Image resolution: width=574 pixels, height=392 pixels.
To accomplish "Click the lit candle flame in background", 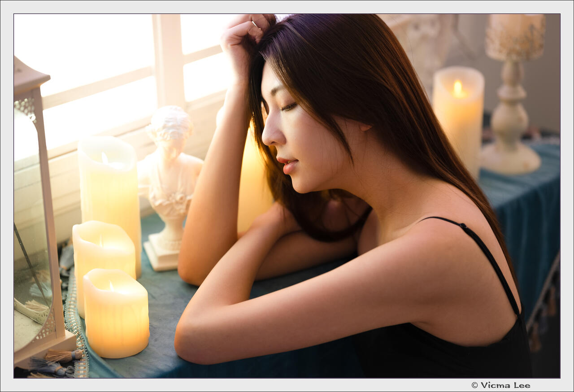I will 457,87.
